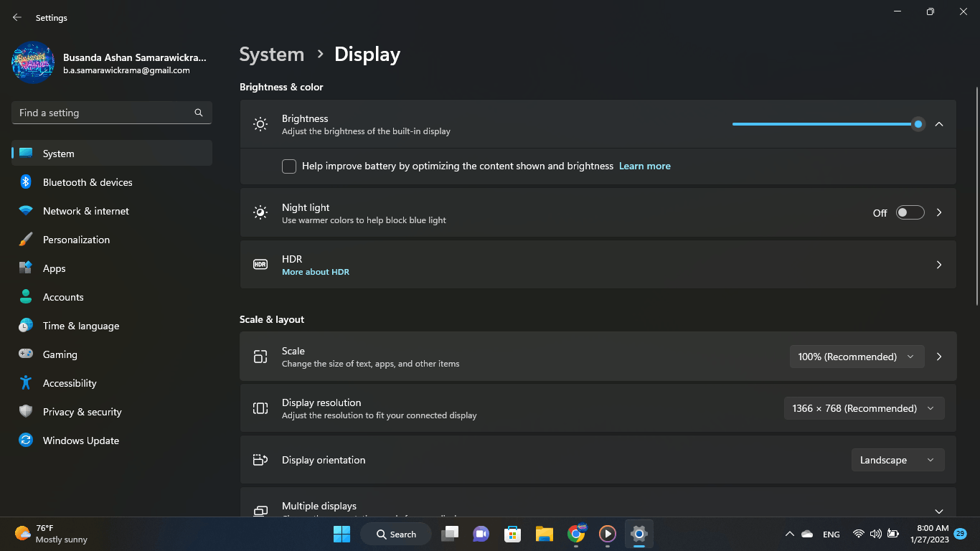Open the Scale percentage dropdown

(857, 357)
